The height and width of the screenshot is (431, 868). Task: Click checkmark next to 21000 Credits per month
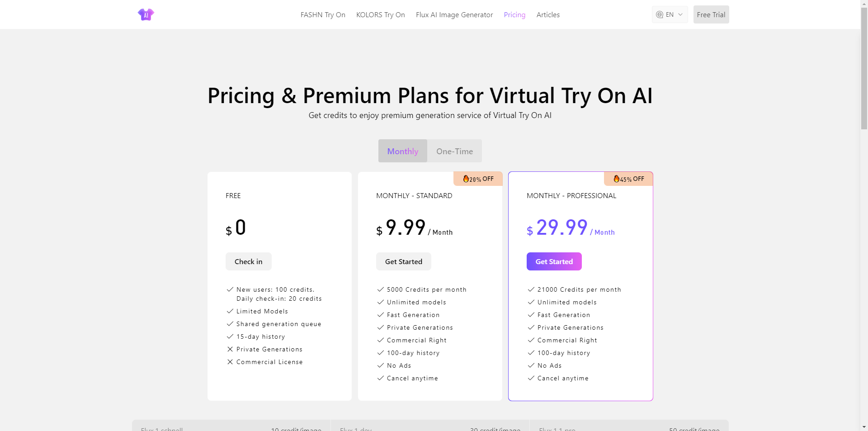[531, 289]
